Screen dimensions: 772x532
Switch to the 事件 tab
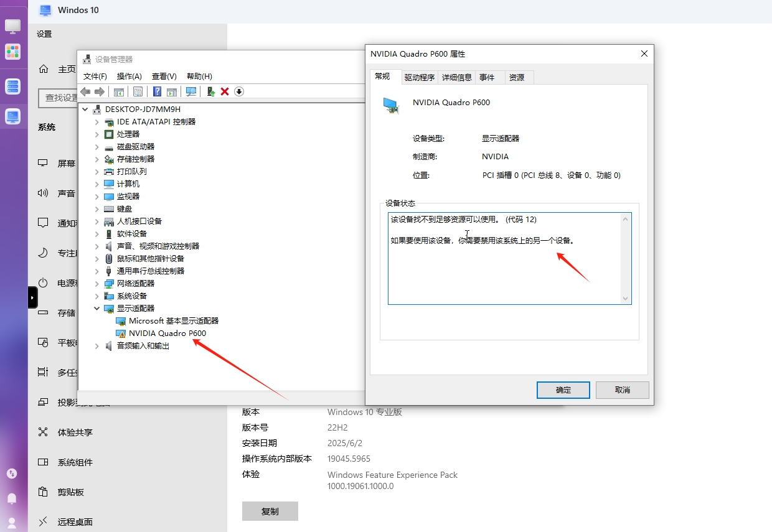tap(489, 77)
